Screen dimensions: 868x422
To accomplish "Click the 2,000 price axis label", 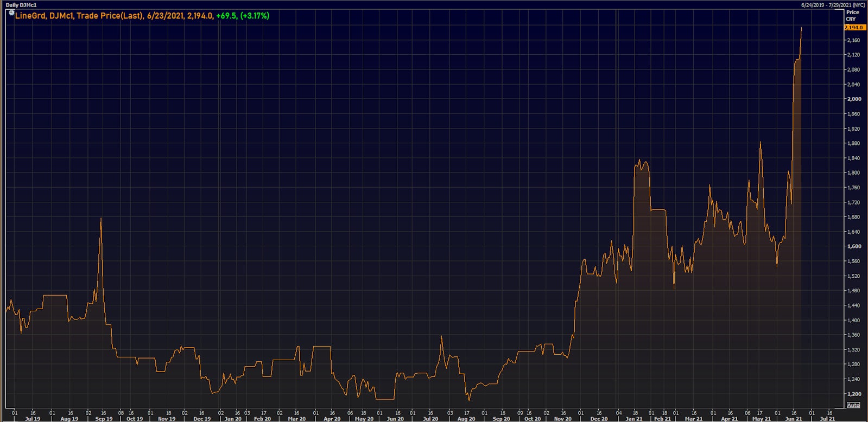I will click(854, 99).
